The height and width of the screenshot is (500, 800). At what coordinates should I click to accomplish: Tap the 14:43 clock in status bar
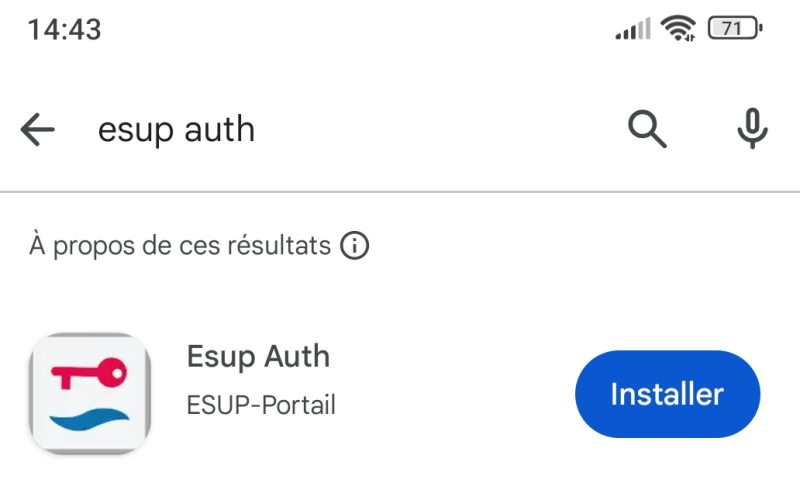(64, 29)
